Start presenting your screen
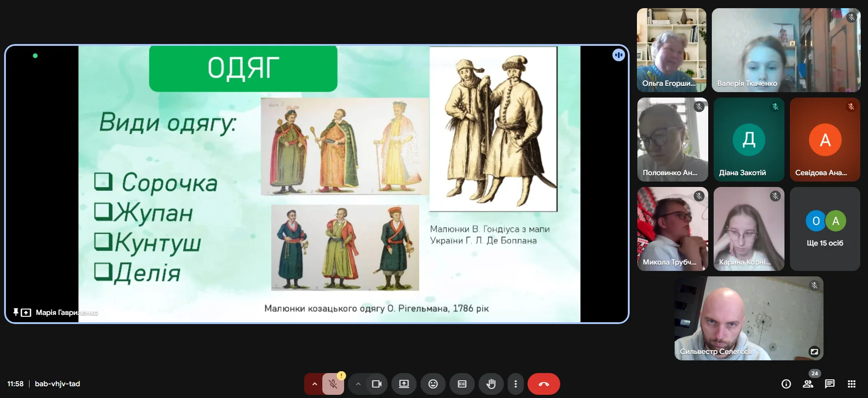This screenshot has width=868, height=398. tap(404, 384)
